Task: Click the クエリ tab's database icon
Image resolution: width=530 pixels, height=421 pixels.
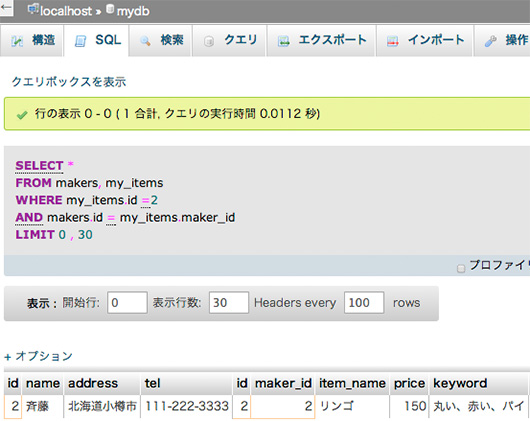Action: (209, 42)
